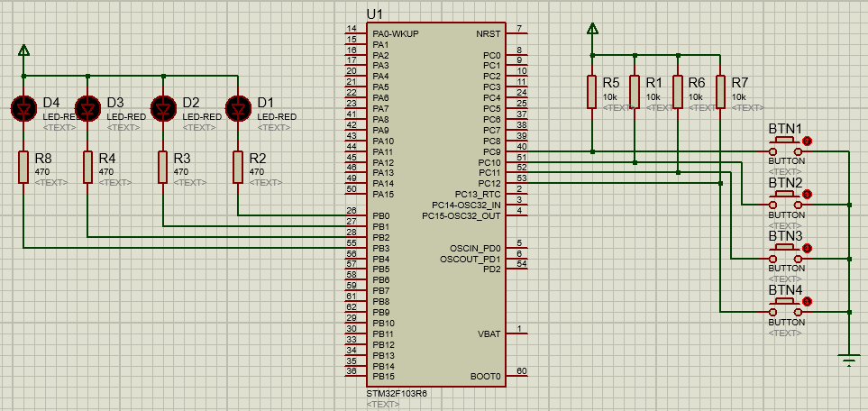Image resolution: width=868 pixels, height=411 pixels.
Task: Select the D1 LED symbol
Action: click(238, 108)
